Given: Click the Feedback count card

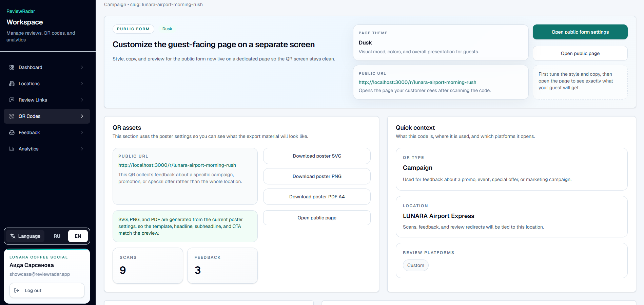Looking at the screenshot, I should pos(222,266).
